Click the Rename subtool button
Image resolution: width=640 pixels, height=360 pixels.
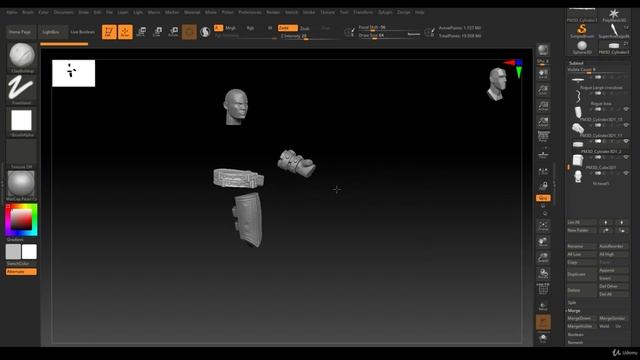click(x=581, y=247)
